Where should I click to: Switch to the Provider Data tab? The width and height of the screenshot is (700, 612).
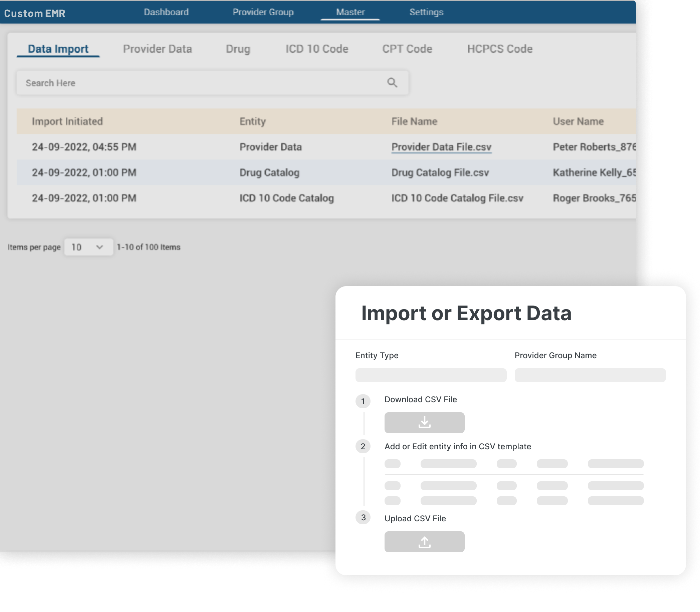157,49
